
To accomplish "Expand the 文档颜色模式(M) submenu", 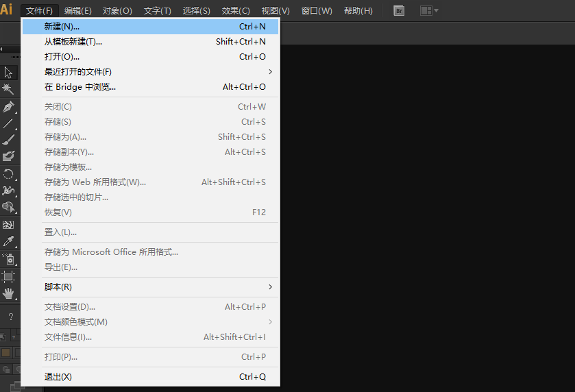I will (x=150, y=321).
